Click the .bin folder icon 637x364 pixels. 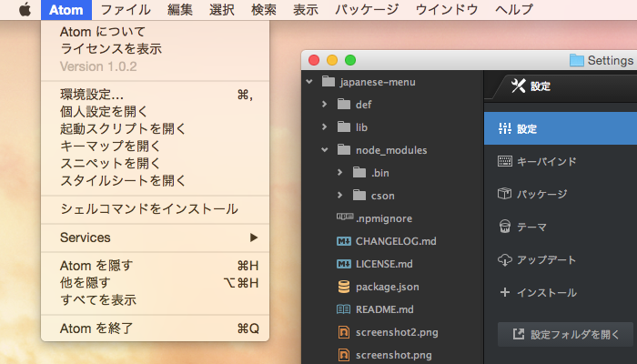(x=359, y=172)
